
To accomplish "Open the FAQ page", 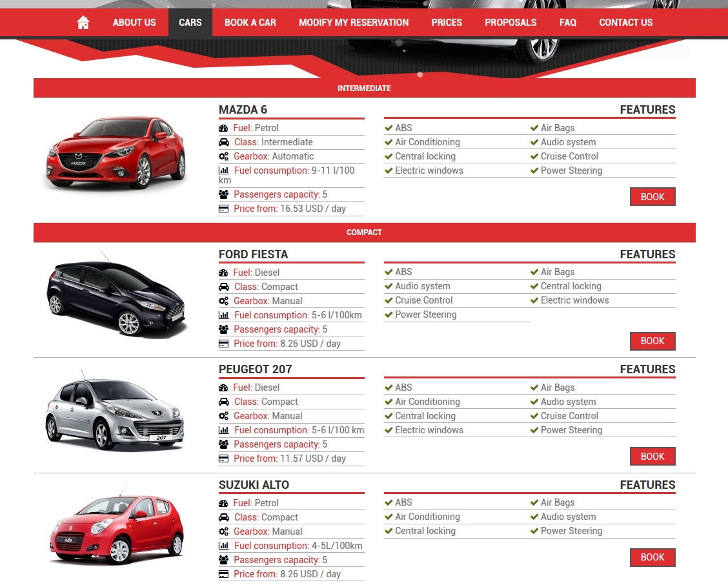I will (568, 23).
